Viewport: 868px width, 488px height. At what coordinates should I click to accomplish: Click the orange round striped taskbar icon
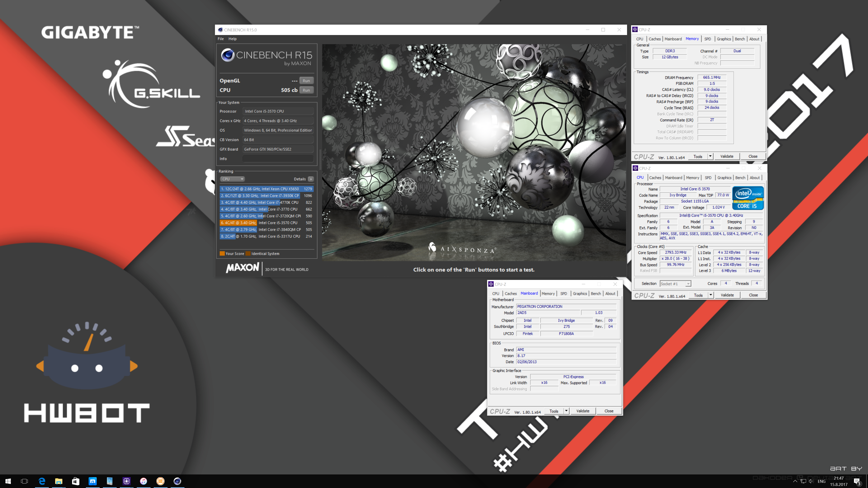tap(160, 481)
